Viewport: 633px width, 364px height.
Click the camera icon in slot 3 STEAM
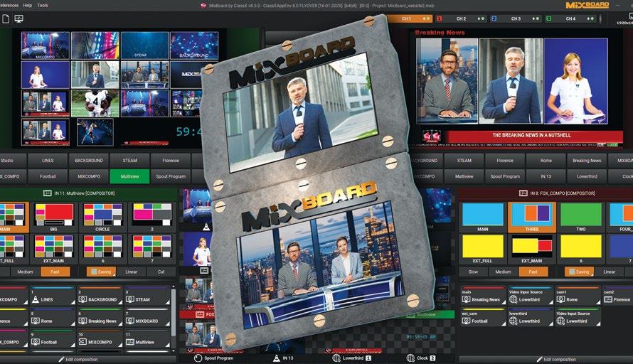click(130, 299)
